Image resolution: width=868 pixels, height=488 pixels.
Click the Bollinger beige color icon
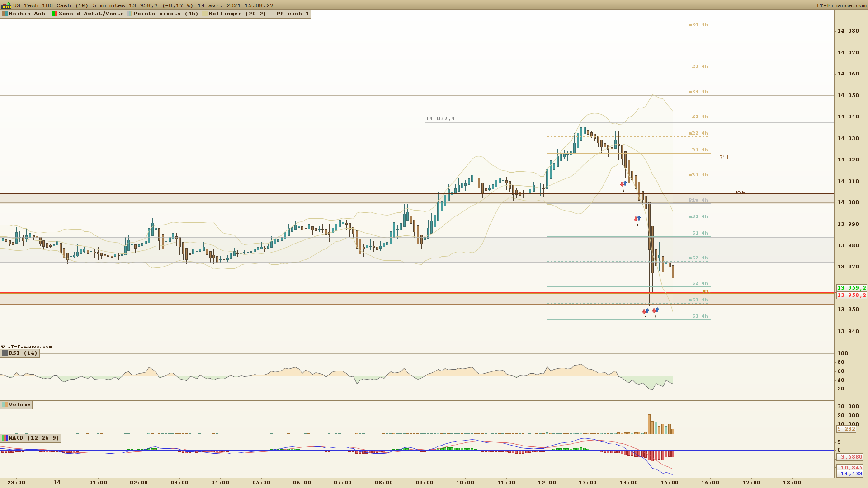point(205,14)
